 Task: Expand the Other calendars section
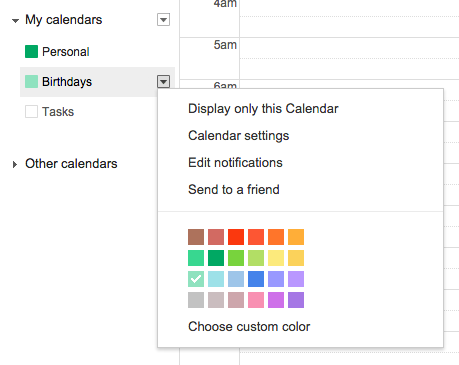point(15,164)
